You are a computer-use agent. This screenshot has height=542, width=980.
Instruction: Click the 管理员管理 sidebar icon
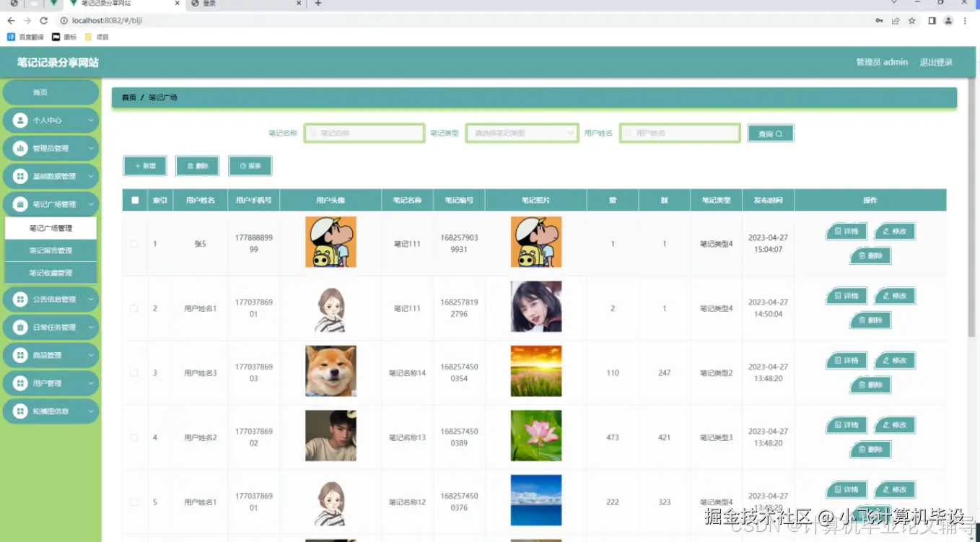coord(20,149)
